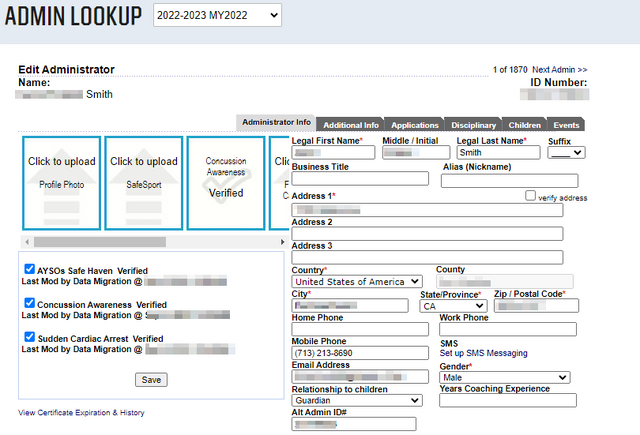Screen dimensions: 640x435
Task: Switch to the Additional Info tab
Action: point(350,125)
